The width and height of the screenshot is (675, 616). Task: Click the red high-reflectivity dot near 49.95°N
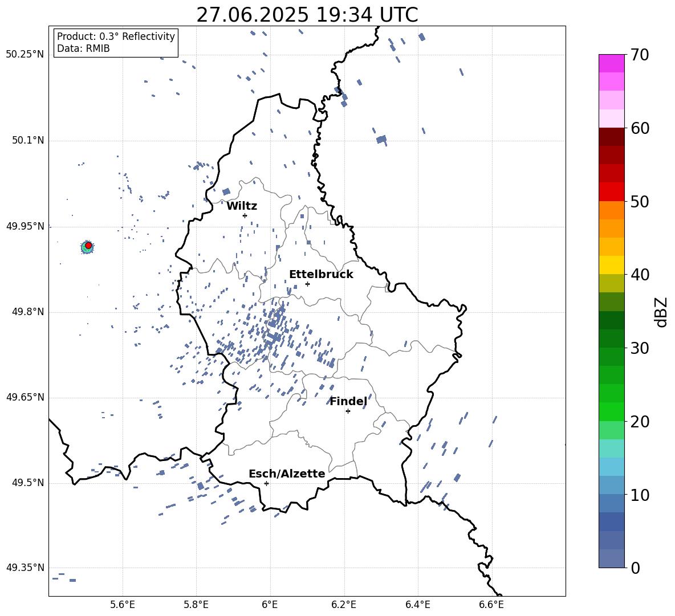pos(88,246)
